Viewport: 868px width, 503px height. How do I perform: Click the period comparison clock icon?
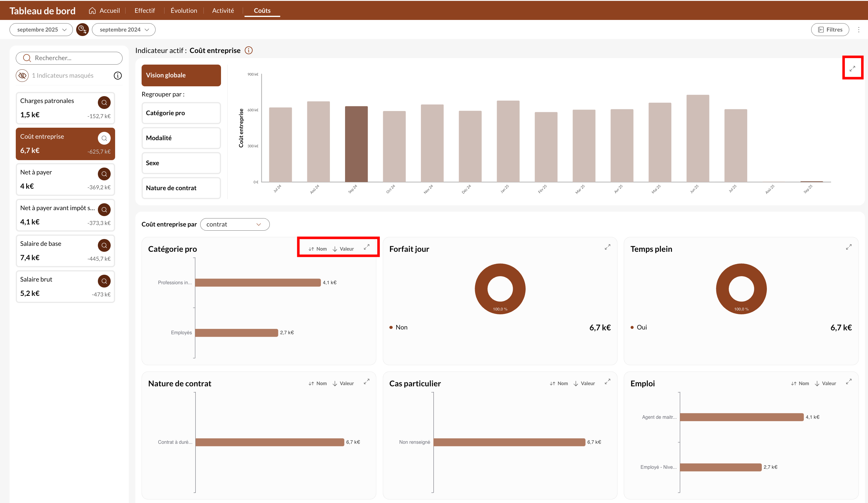(x=82, y=30)
